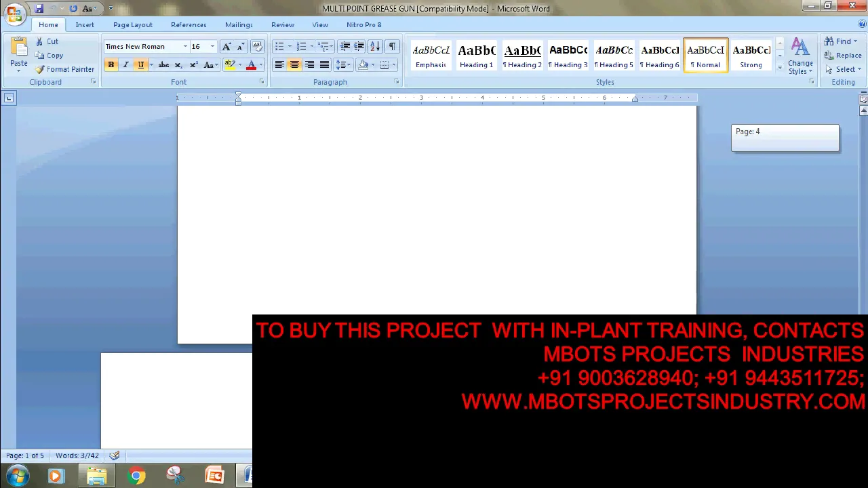Open the file explorer from the taskbar
Image resolution: width=868 pixels, height=488 pixels.
click(96, 476)
